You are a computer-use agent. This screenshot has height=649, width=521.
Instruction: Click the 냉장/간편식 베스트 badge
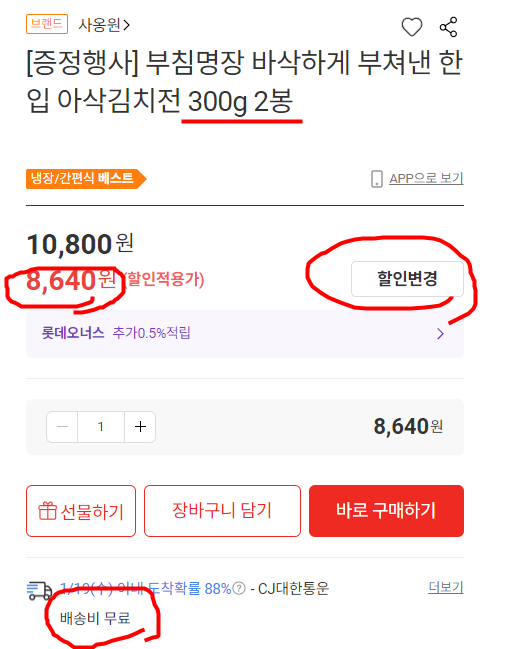86,179
